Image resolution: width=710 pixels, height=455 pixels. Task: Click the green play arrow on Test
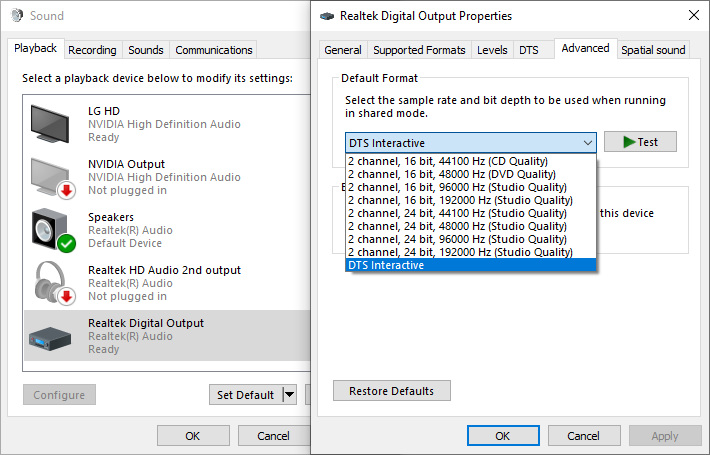[x=629, y=142]
